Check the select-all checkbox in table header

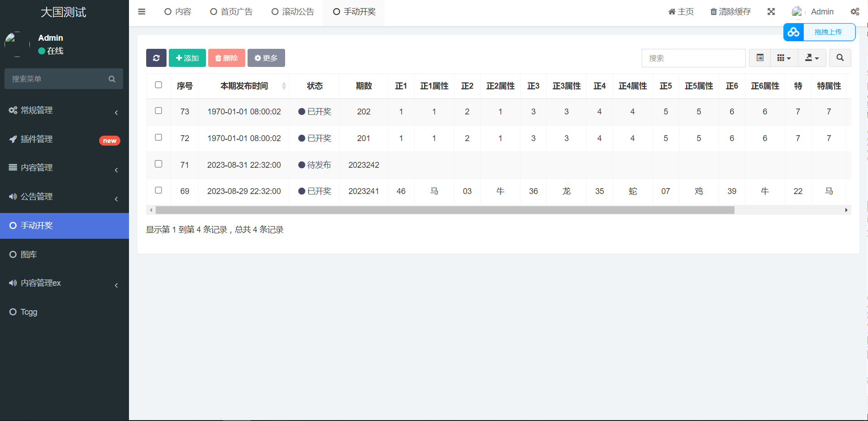158,85
